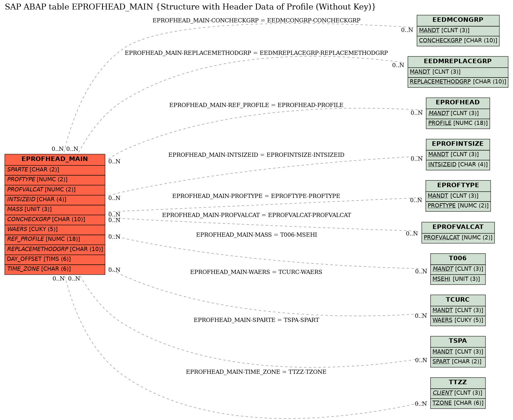The image size is (513, 420).
Task: Select the CONCHECKGRP [CHAR (10)] row in EPROFHEAD_MAIN
Action: point(55,220)
